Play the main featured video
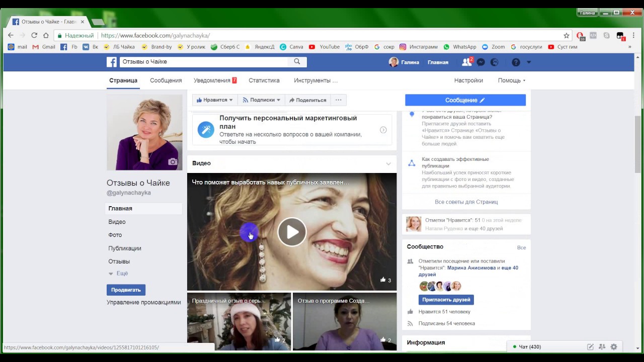644x362 pixels. pos(292,232)
